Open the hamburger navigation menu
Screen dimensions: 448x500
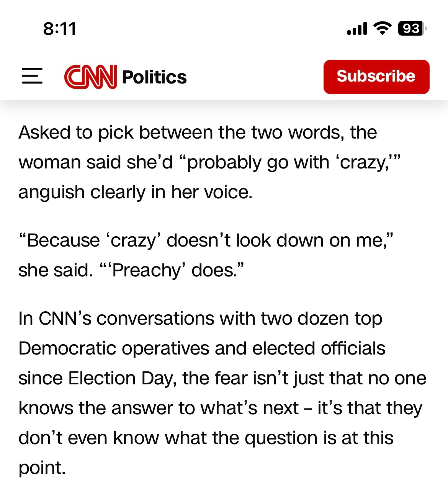[x=32, y=76]
